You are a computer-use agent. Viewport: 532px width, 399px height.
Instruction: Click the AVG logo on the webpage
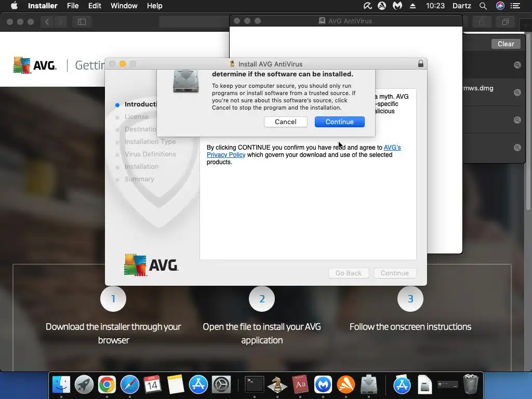35,65
